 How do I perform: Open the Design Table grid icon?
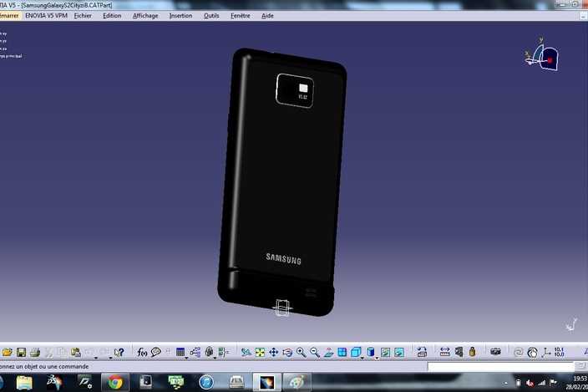point(180,352)
